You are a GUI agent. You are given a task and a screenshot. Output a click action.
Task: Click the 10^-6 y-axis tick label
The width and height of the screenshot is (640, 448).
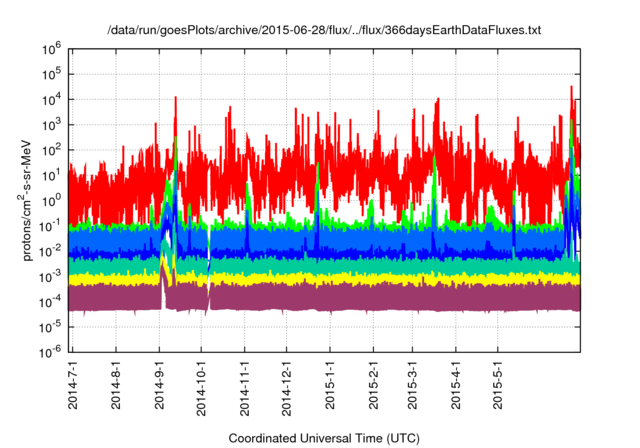click(x=50, y=352)
